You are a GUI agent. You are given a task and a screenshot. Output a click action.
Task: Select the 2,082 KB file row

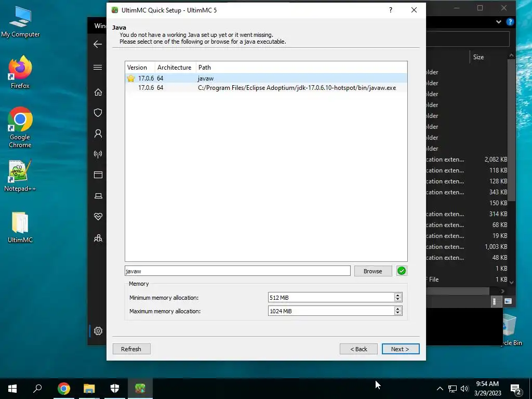pos(467,159)
